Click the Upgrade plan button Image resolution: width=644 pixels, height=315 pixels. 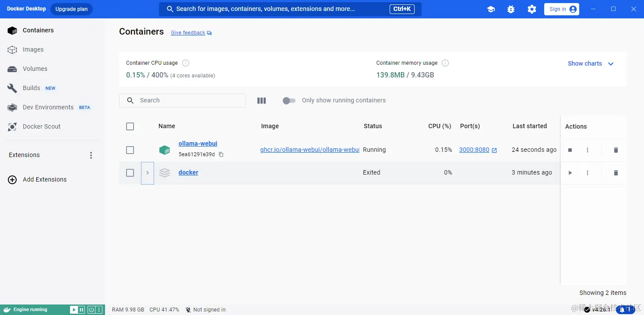tap(71, 9)
